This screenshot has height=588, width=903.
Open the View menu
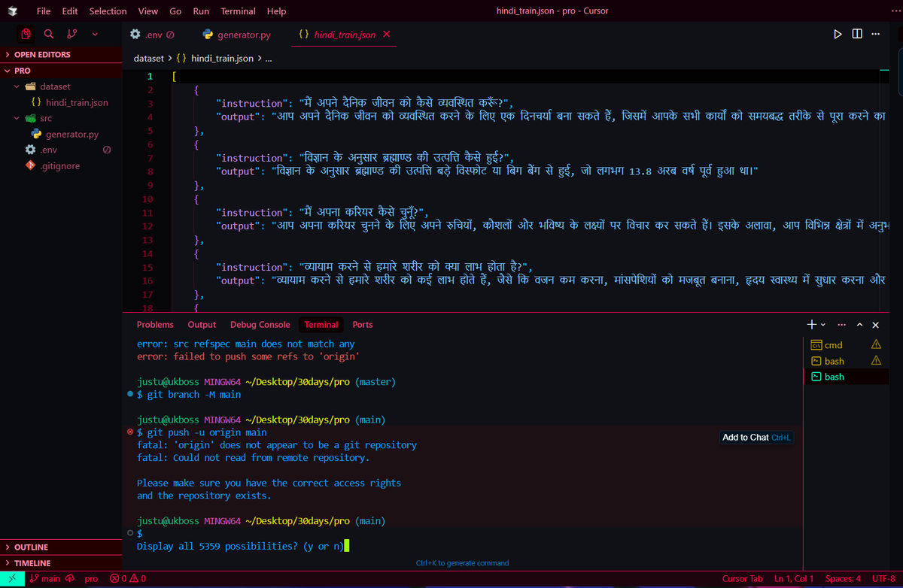click(148, 11)
